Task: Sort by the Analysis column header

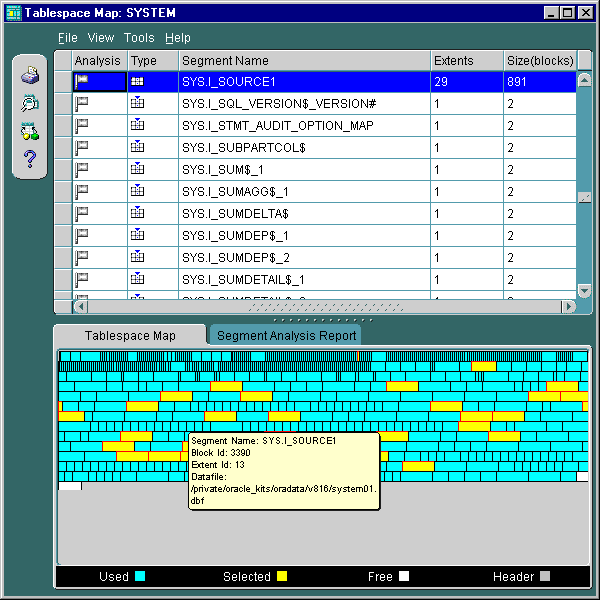Action: pos(100,61)
